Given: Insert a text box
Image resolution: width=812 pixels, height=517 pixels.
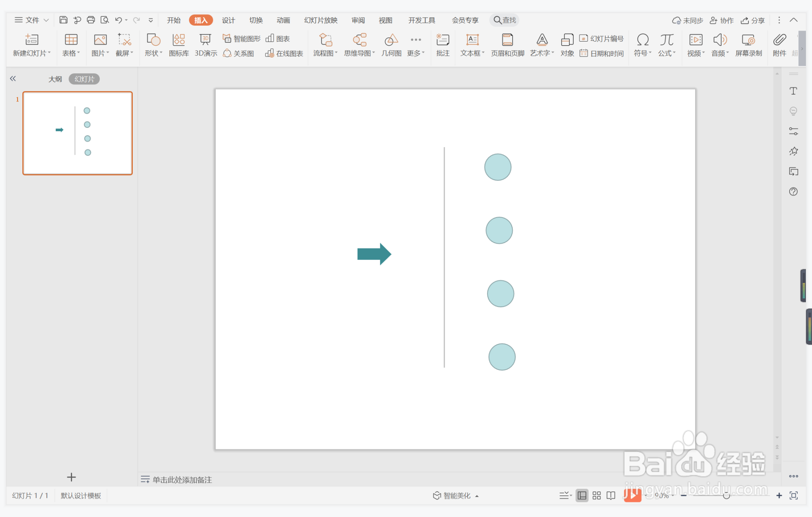Looking at the screenshot, I should coord(472,44).
